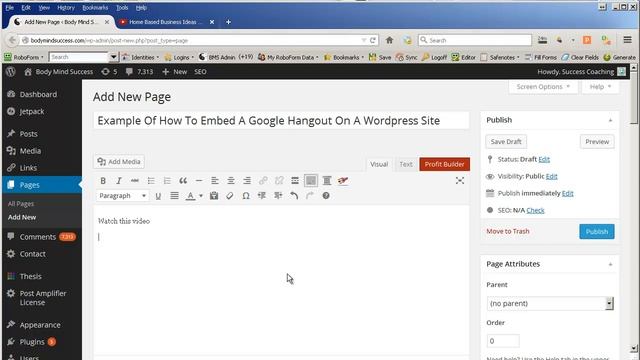The width and height of the screenshot is (640, 360).
Task: Open Media in the sidebar
Action: (30, 151)
